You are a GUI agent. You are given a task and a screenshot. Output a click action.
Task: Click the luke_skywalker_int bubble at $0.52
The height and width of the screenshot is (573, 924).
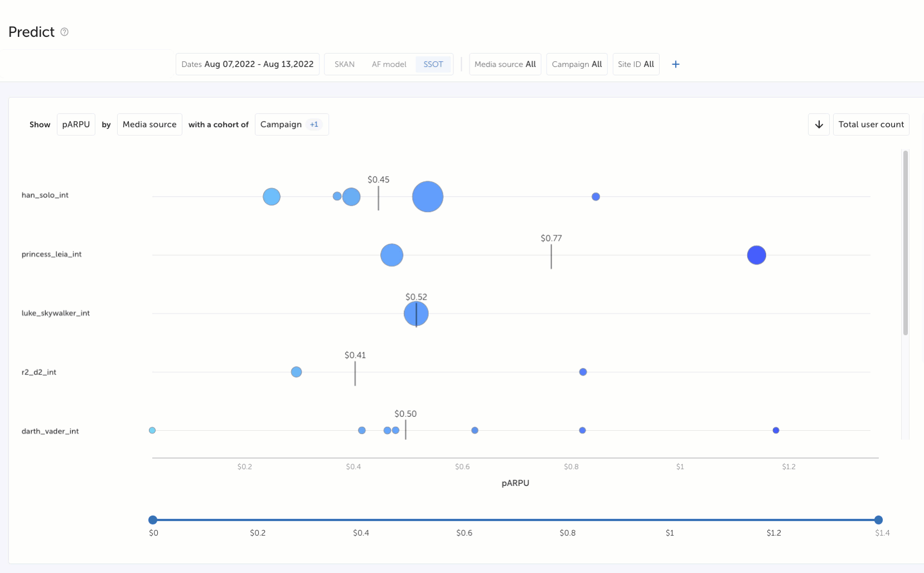416,314
